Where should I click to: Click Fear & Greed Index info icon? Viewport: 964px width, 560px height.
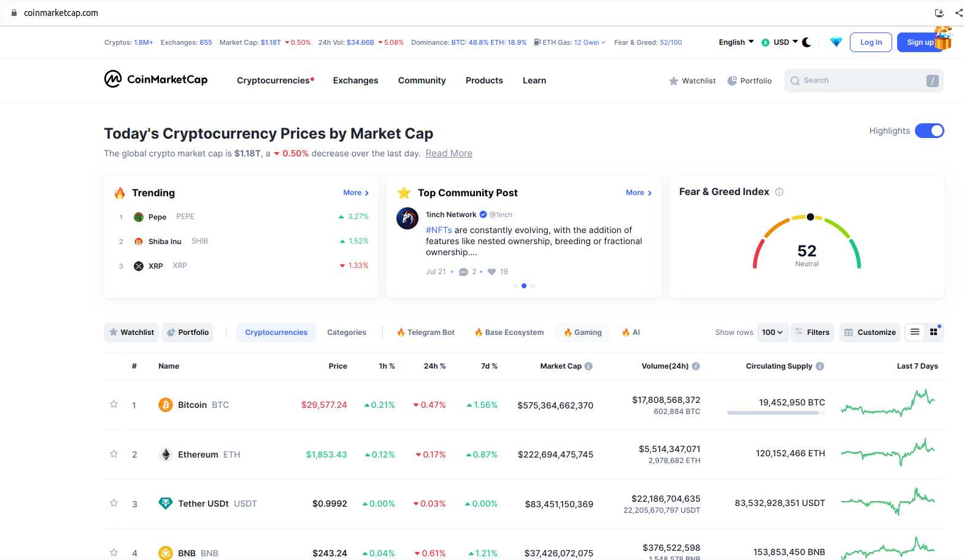(x=779, y=192)
